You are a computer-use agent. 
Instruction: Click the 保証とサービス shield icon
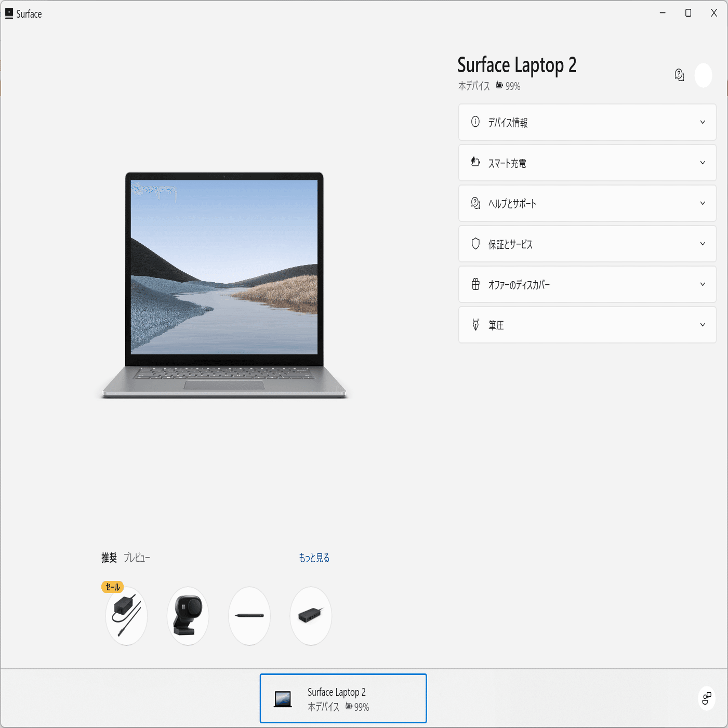475,244
